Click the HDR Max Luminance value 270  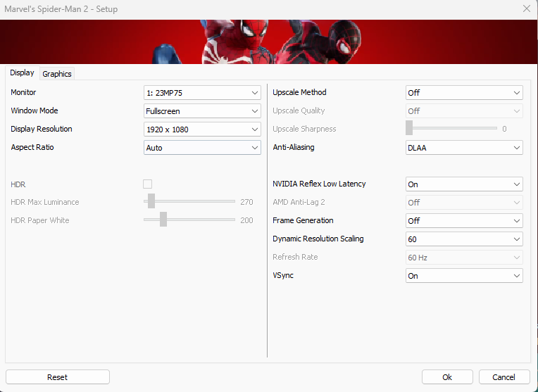pyautogui.click(x=246, y=202)
